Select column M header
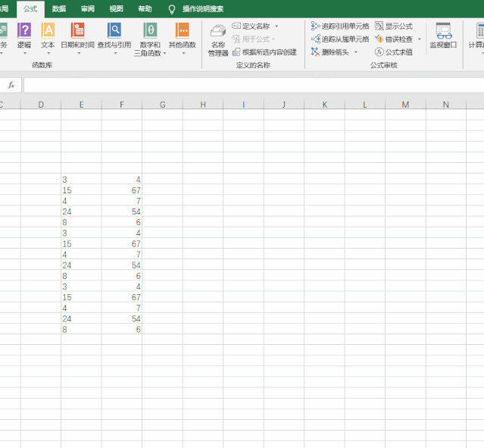Image resolution: width=484 pixels, height=448 pixels. (405, 105)
